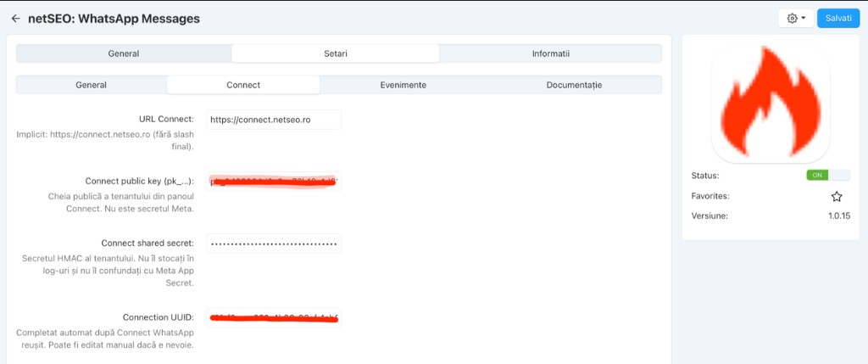The width and height of the screenshot is (868, 364).
Task: Switch to the General sub-tab under Setari
Action: click(x=92, y=85)
